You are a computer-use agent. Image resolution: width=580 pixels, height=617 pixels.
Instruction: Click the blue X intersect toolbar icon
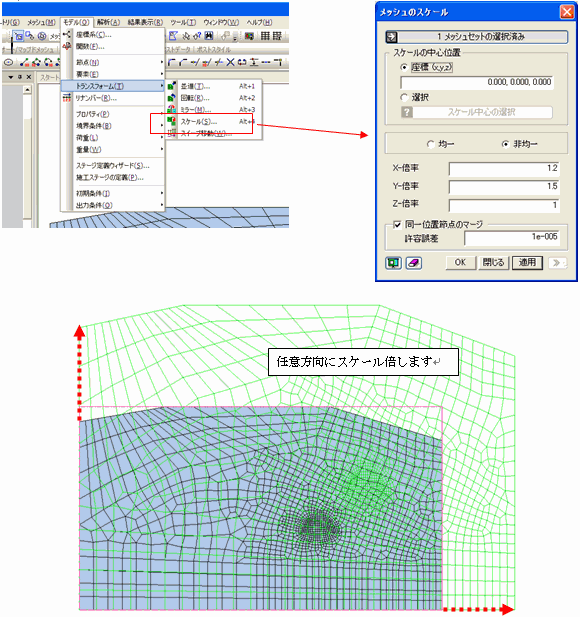230,62
